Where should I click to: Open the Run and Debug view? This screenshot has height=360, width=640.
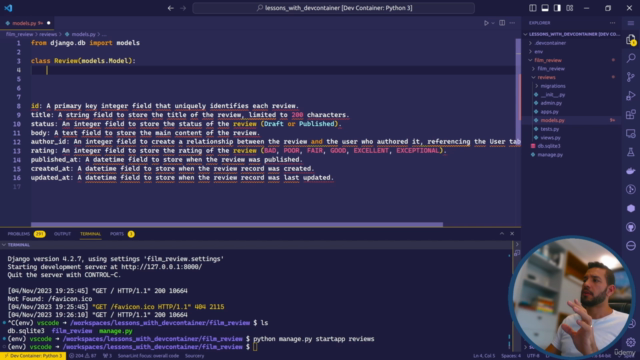point(631,96)
